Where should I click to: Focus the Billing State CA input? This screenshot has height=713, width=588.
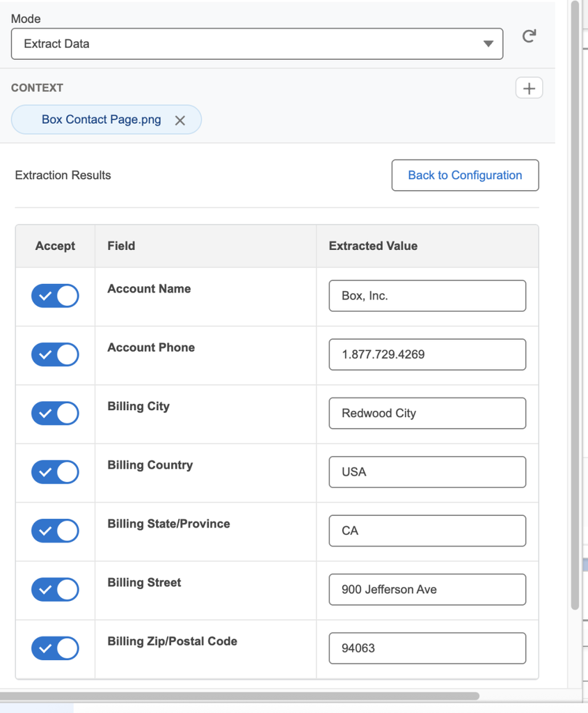427,531
